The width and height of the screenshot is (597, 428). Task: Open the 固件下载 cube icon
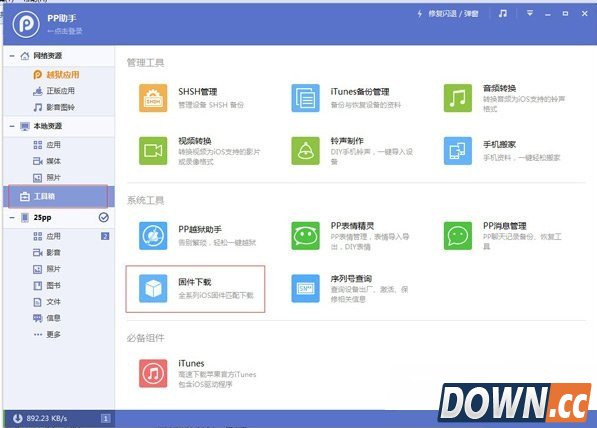coord(153,288)
